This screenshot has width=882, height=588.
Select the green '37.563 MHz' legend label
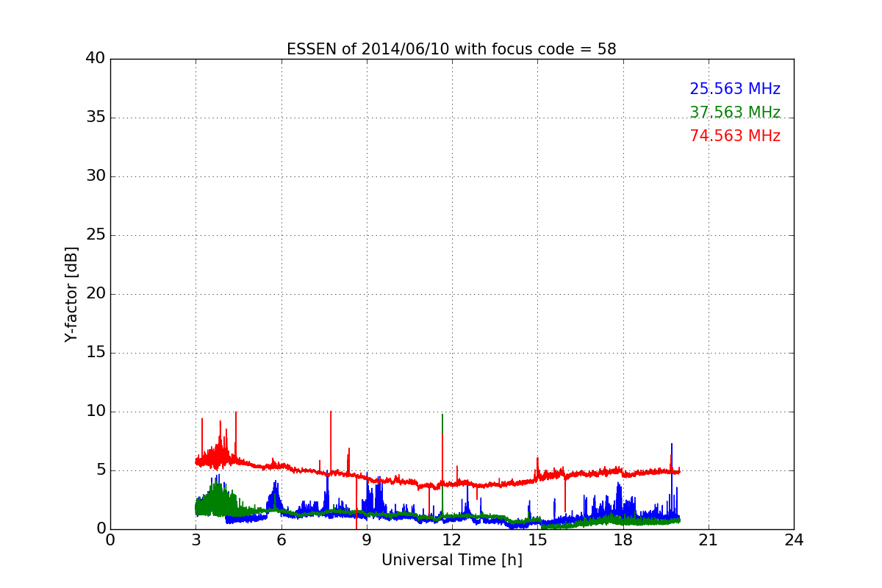click(735, 112)
